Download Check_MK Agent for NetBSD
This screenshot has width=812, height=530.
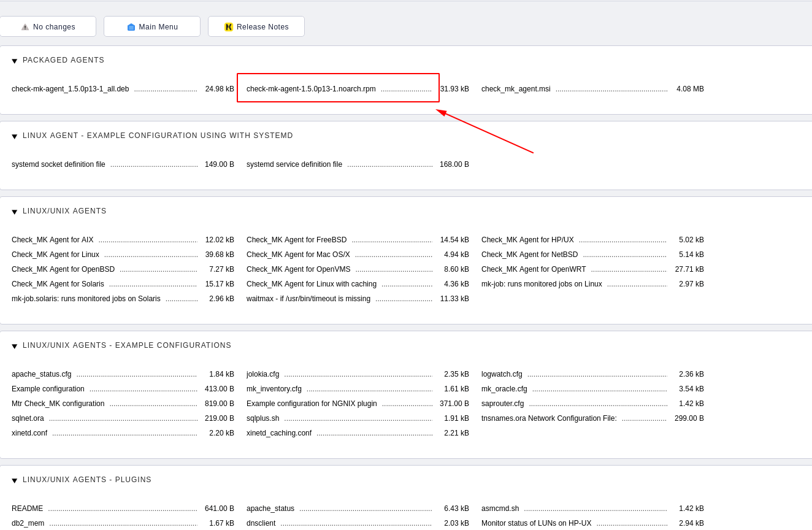coord(529,255)
